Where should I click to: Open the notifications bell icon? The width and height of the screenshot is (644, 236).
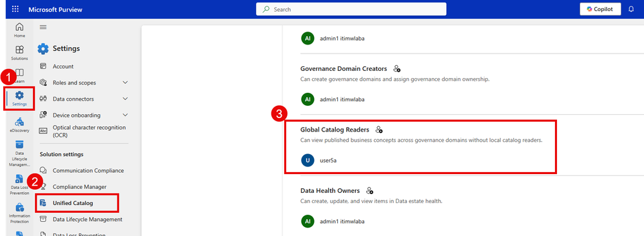click(631, 9)
